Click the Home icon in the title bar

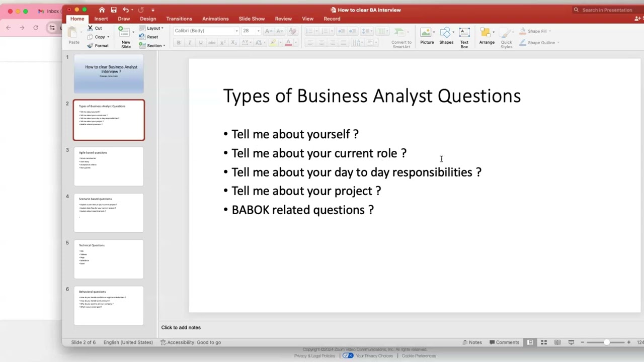pos(102,10)
